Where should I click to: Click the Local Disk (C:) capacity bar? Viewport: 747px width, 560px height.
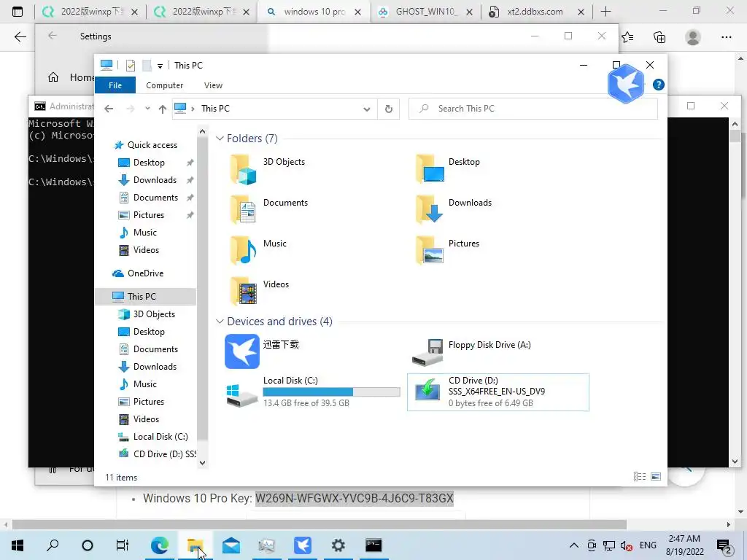(331, 392)
